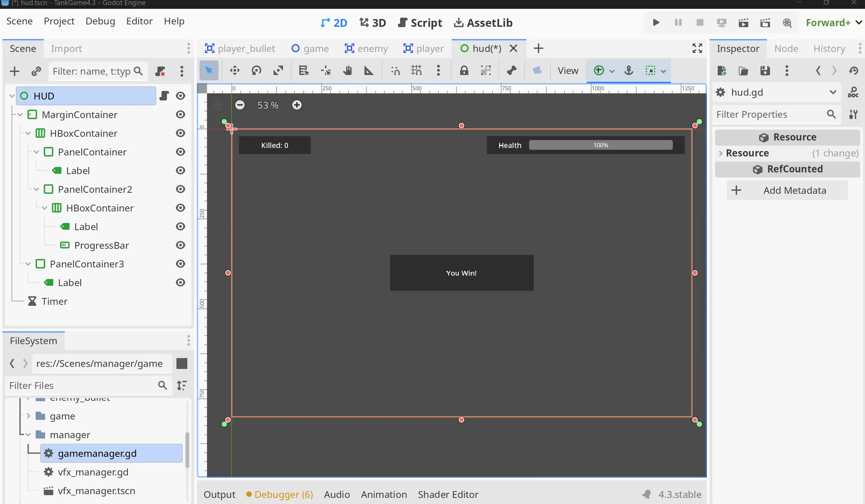Viewport: 865px width, 504px height.
Task: Open the anchor preset dropdown
Action: click(604, 71)
